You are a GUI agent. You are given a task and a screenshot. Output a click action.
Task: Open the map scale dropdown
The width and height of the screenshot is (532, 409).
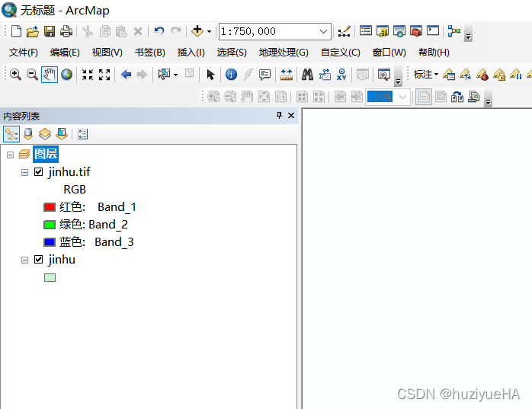click(323, 31)
